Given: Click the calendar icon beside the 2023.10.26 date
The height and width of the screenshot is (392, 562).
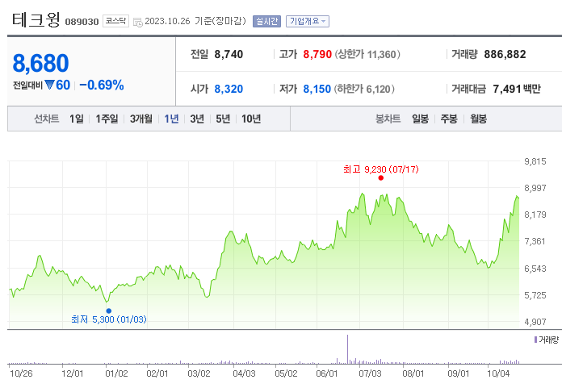Looking at the screenshot, I should 137,23.
